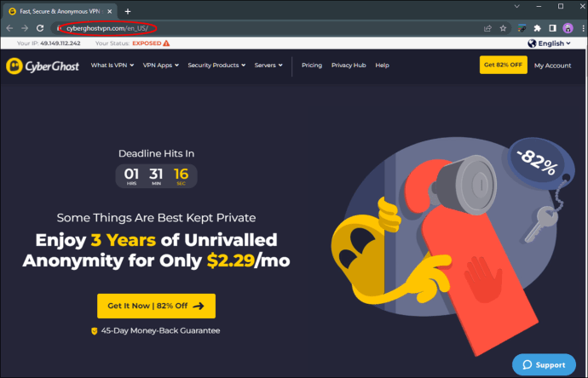Screen dimensions: 588x378
Task: Bookmark this page with the star icon
Action: (503, 28)
